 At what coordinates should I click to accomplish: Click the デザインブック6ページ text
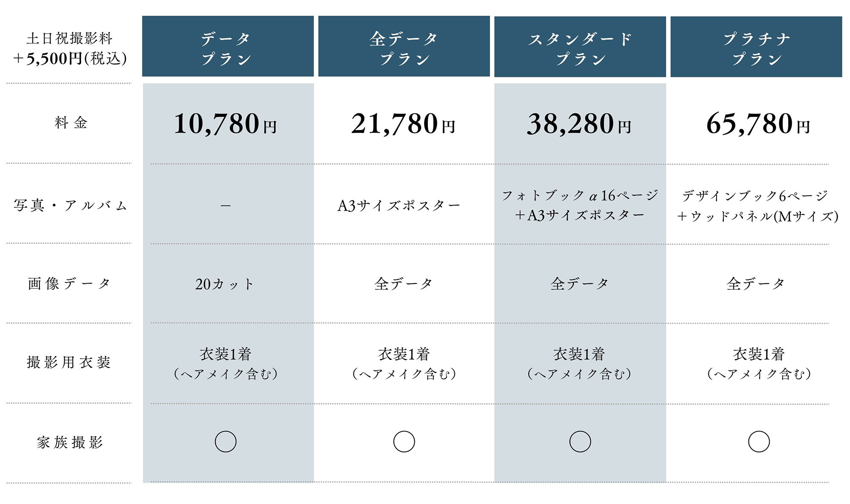click(x=755, y=196)
